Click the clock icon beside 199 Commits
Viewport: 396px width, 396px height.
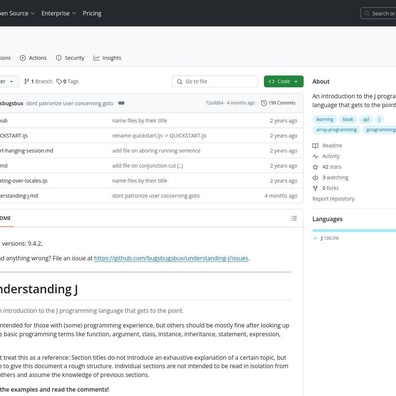click(264, 103)
